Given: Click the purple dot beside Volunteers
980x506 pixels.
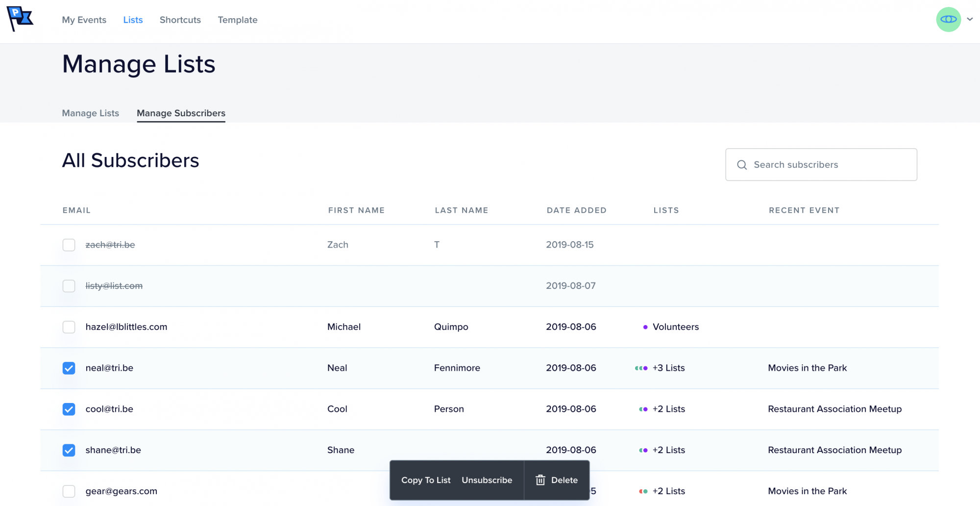Looking at the screenshot, I should (645, 327).
